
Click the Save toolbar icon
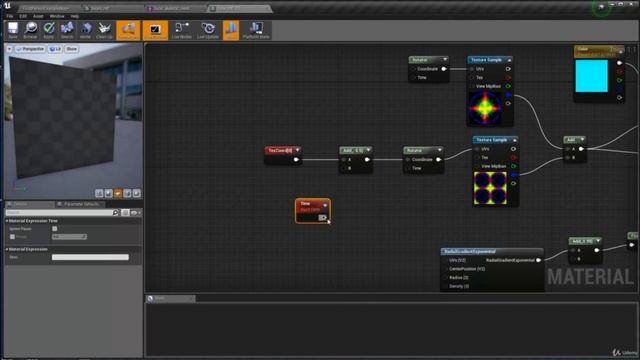tap(13, 30)
